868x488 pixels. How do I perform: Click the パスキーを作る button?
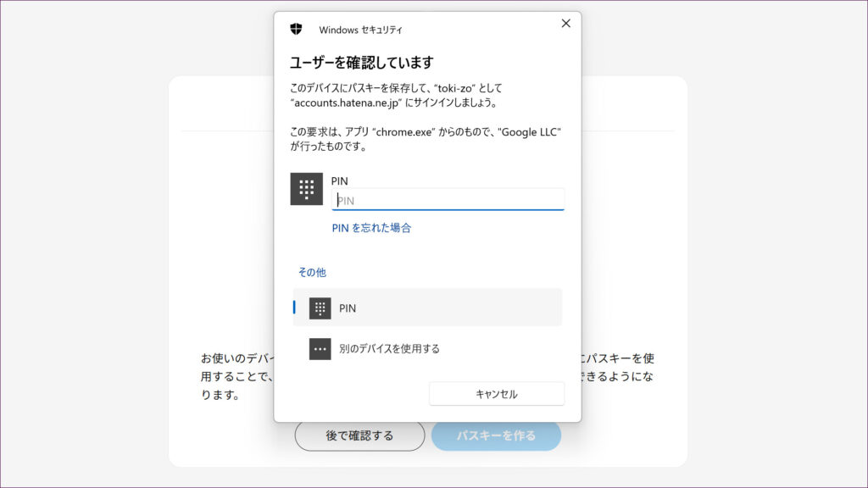coord(496,435)
